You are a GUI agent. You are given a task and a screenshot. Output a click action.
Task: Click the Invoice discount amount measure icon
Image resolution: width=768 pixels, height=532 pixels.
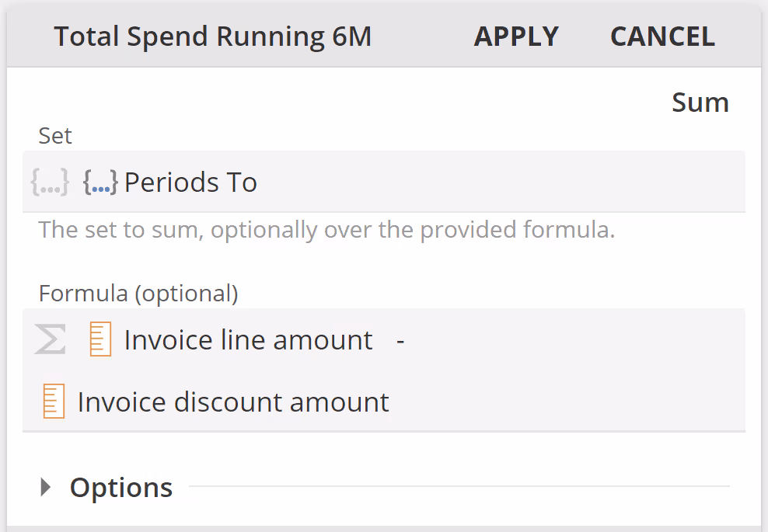click(x=54, y=402)
